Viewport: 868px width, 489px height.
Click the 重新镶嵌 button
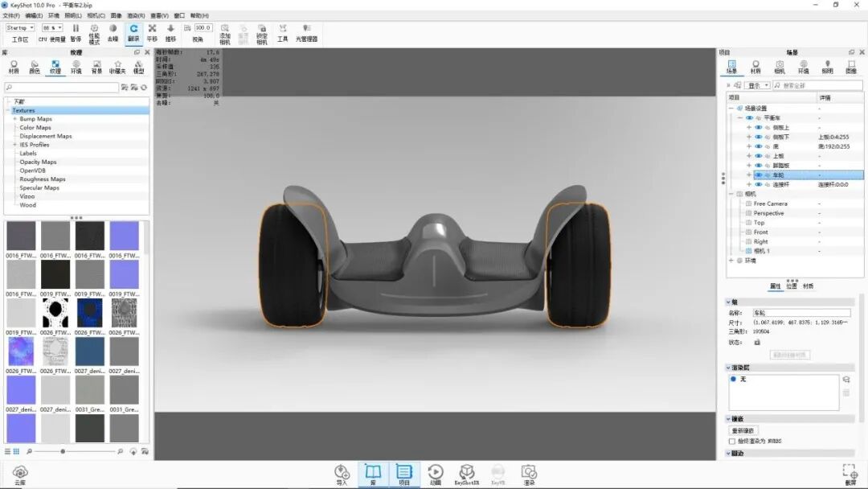pos(743,430)
